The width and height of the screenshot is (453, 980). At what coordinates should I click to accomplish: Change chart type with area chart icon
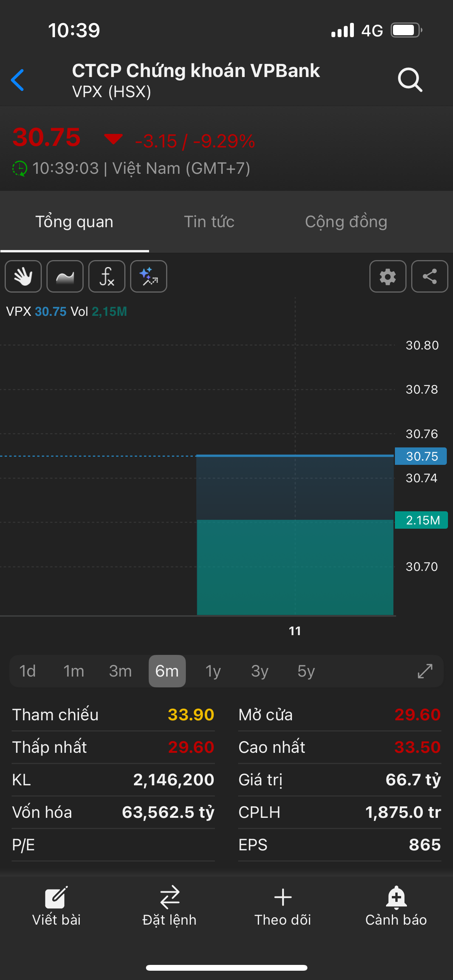[65, 276]
